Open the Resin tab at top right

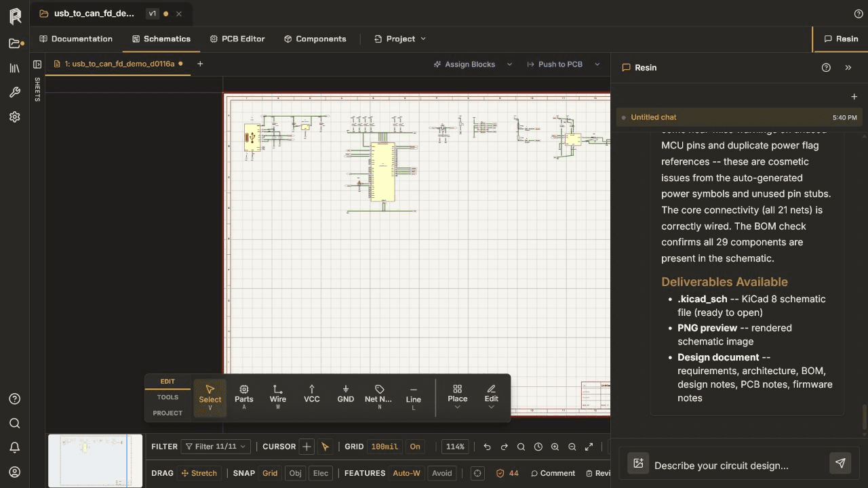pos(841,39)
